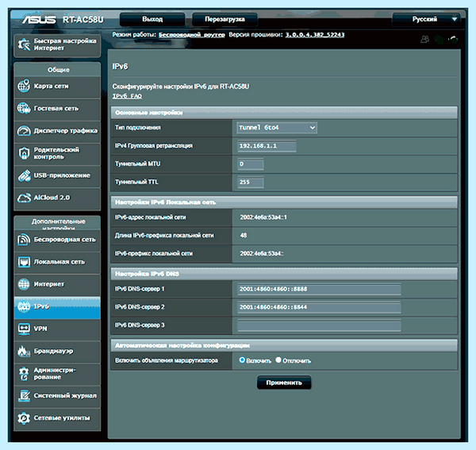The width and height of the screenshot is (476, 450).
Task: Open Диспетчер трафика gauge icon
Action: coord(24,131)
